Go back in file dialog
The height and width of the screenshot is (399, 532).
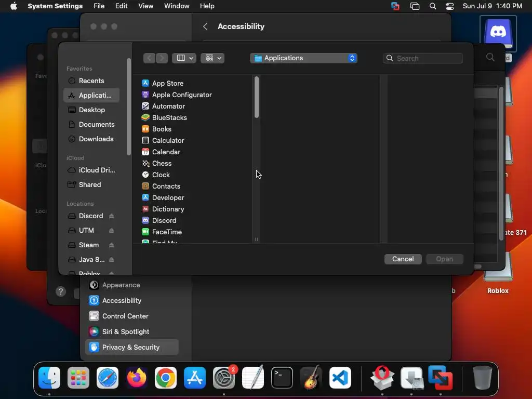pos(149,58)
